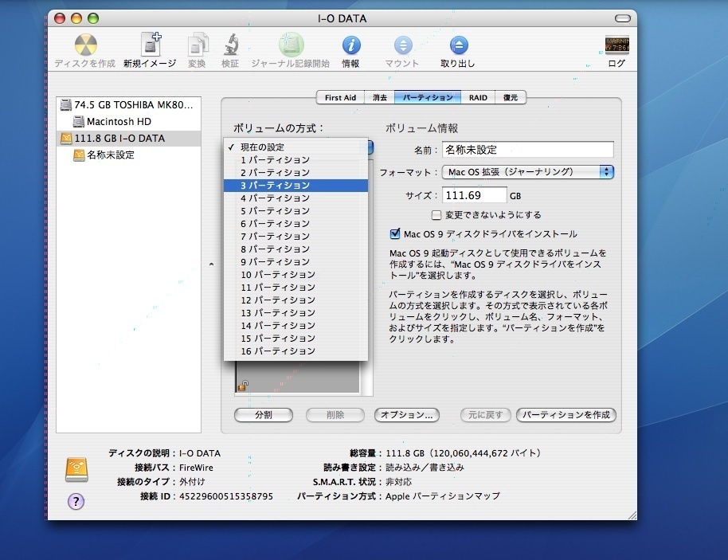The height and width of the screenshot is (560, 728).
Task: Click the 名前 name input field
Action: point(528,150)
